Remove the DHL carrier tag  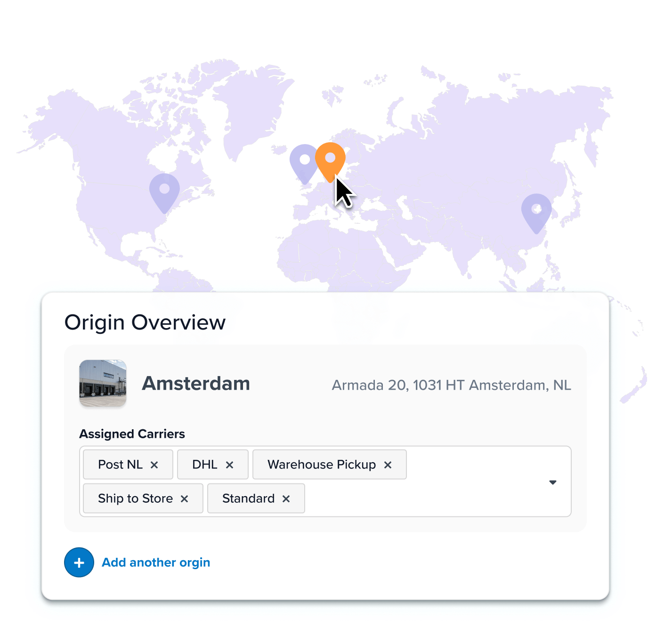click(x=230, y=464)
